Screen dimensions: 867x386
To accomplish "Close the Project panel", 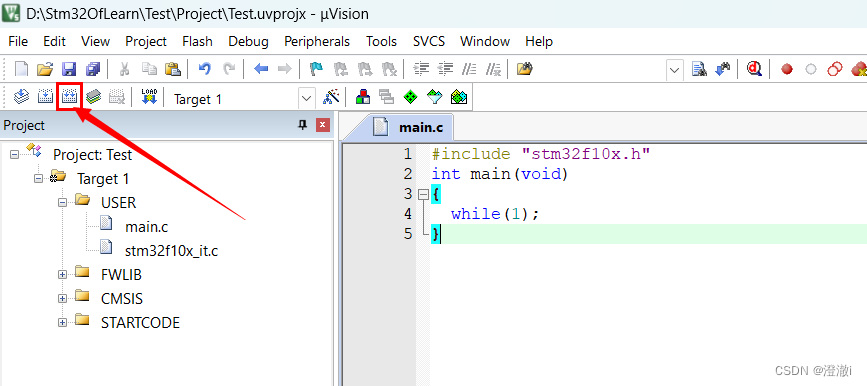I will coord(323,125).
